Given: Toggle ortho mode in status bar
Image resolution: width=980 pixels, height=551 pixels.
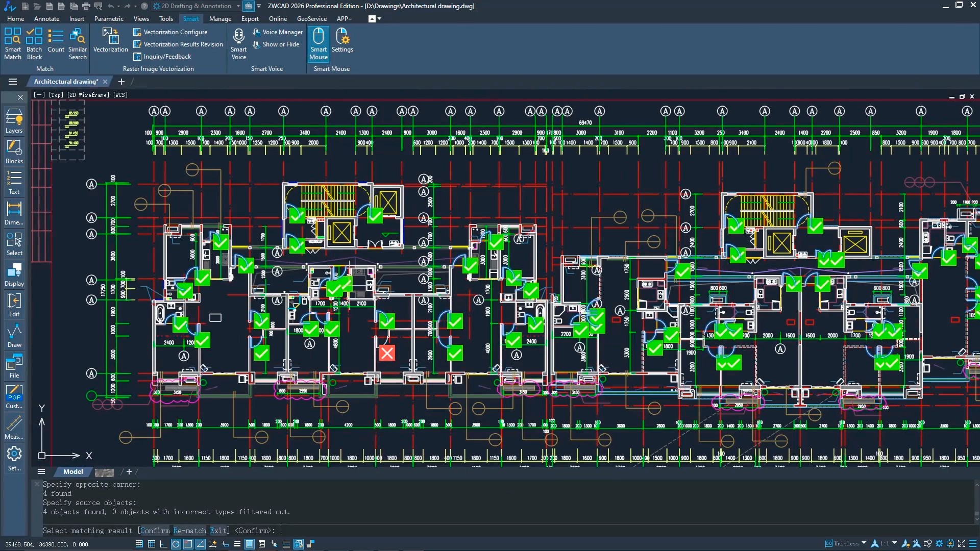Looking at the screenshot, I should click(163, 544).
